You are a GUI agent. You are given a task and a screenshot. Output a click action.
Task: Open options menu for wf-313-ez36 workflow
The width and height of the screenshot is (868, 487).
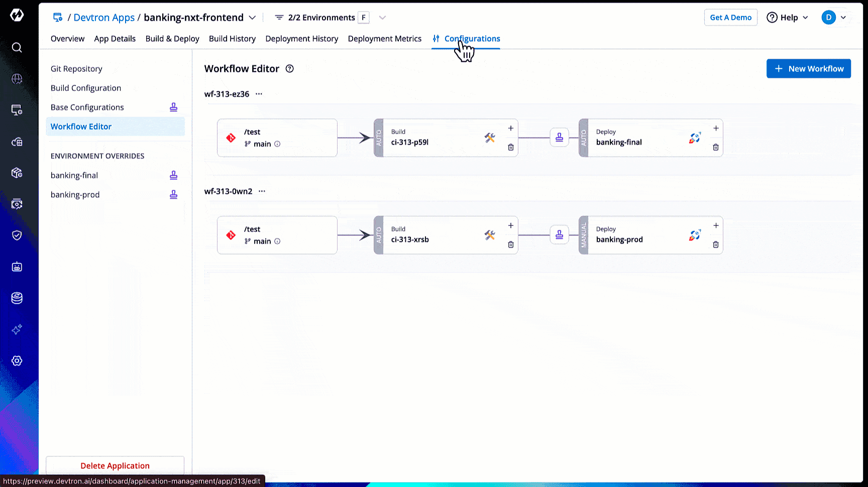[x=259, y=94]
